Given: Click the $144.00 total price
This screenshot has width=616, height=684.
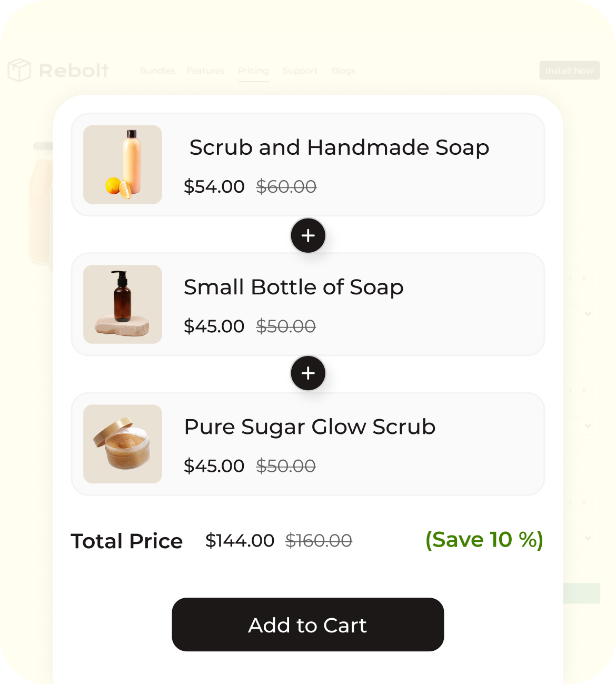Looking at the screenshot, I should (240, 541).
